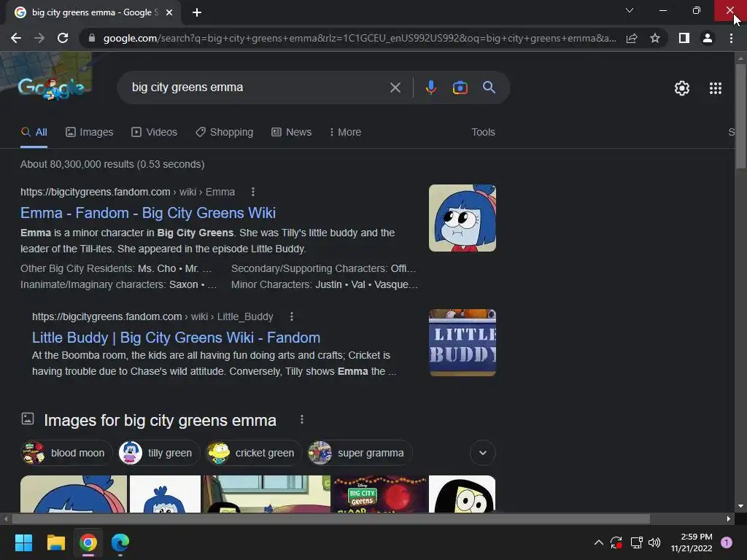Click the bigcitygreens.fandom.com wiki Emma URL
Screen dimensions: 747x560
point(128,192)
